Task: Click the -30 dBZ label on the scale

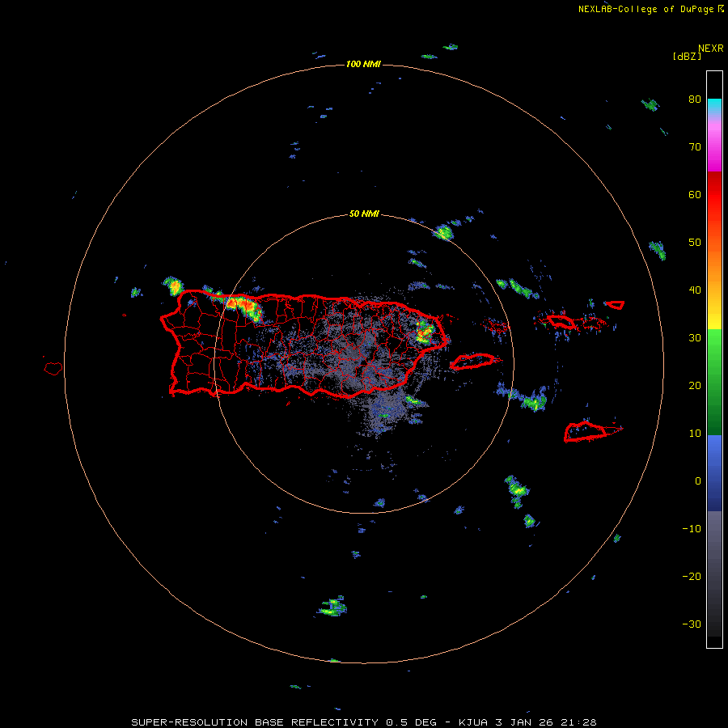Action: tap(692, 624)
